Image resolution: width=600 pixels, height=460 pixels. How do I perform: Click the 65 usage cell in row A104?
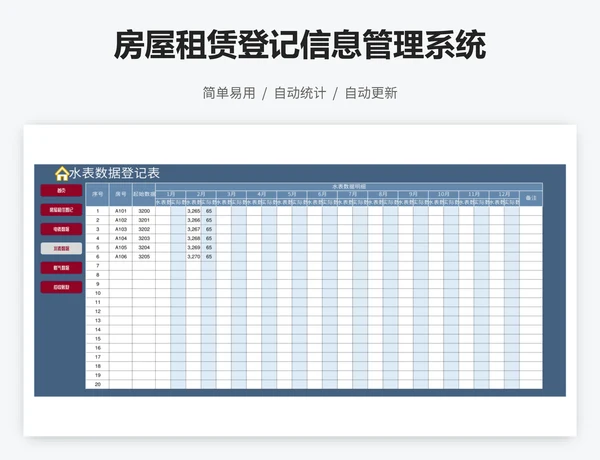coord(209,238)
